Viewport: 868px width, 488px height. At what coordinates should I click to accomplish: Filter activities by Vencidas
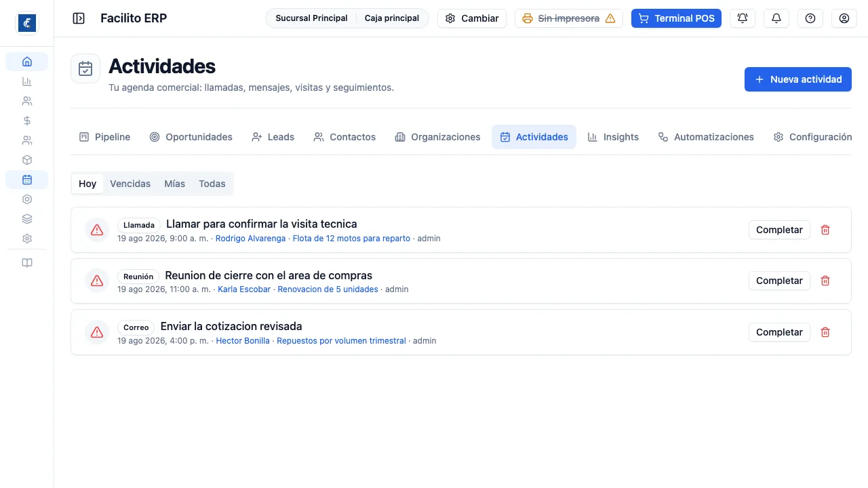click(x=130, y=184)
